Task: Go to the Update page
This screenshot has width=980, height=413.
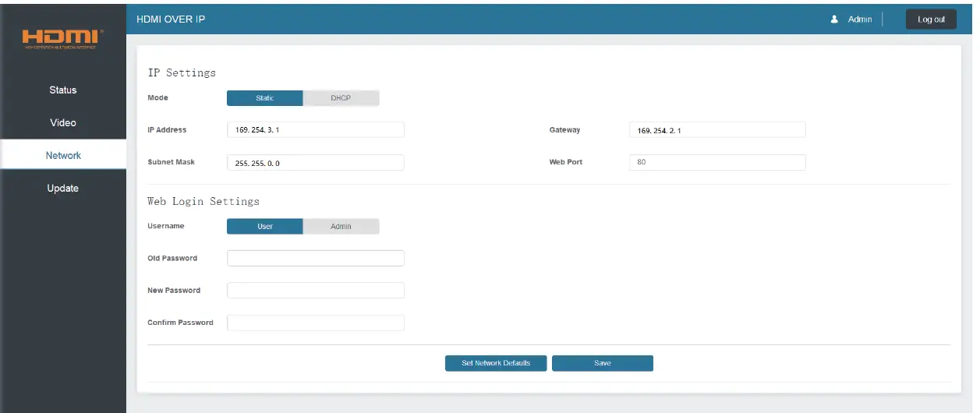Action: (x=63, y=188)
